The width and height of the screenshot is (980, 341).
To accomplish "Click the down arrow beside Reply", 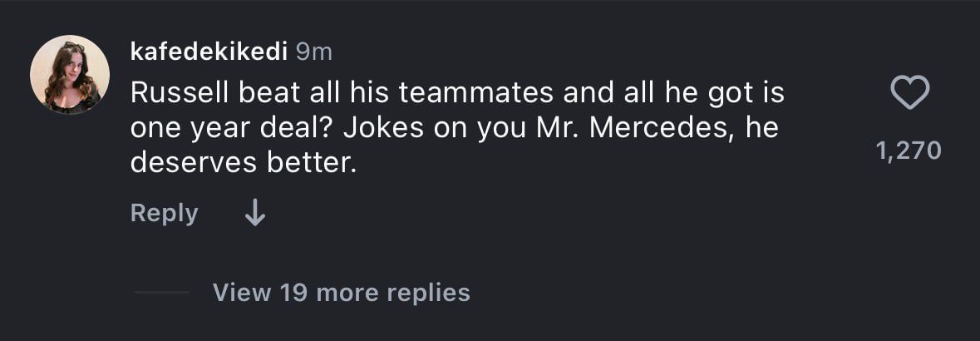I will (255, 214).
